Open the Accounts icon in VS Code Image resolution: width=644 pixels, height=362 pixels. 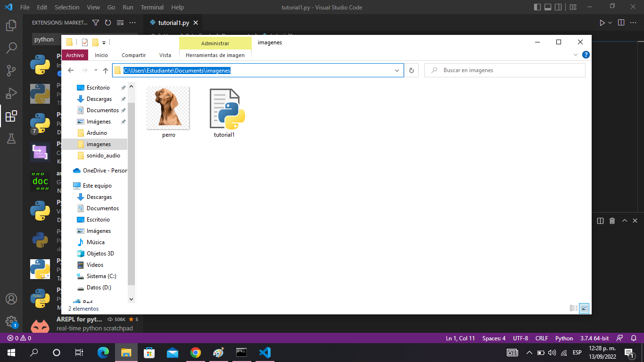point(11,299)
